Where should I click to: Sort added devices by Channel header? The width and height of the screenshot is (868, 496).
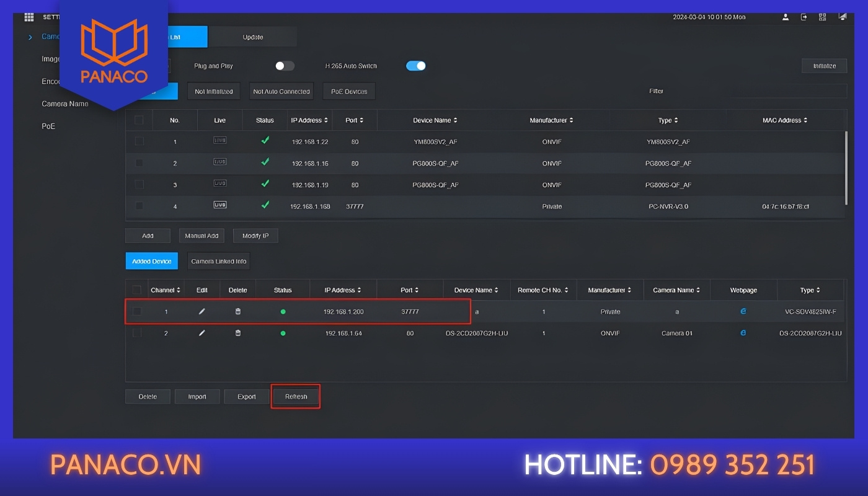tap(166, 290)
